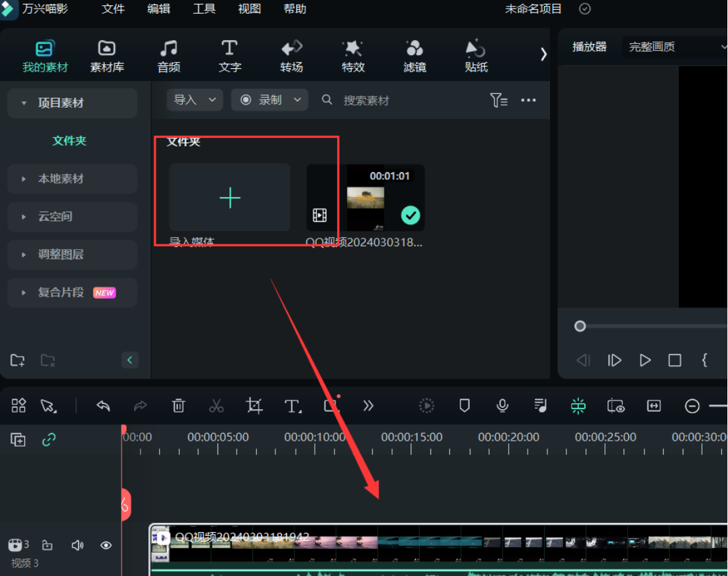
Task: Expand the 本地素材 tree section
Action: [x=60, y=179]
